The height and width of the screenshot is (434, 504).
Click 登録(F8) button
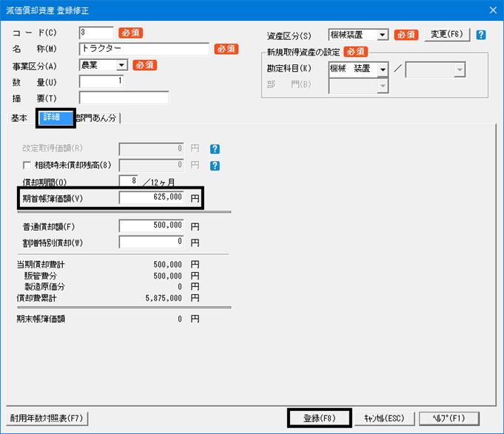(320, 418)
